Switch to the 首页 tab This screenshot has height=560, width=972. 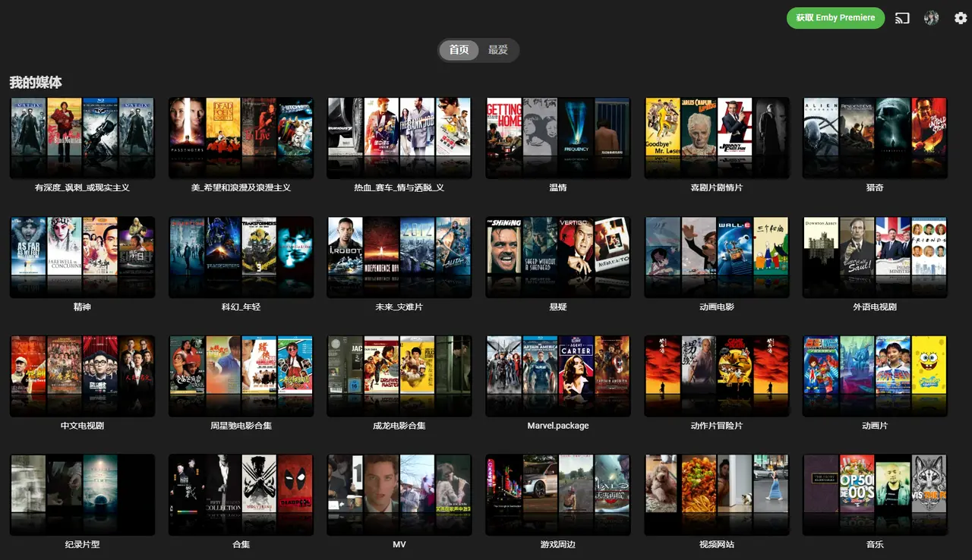click(x=459, y=50)
